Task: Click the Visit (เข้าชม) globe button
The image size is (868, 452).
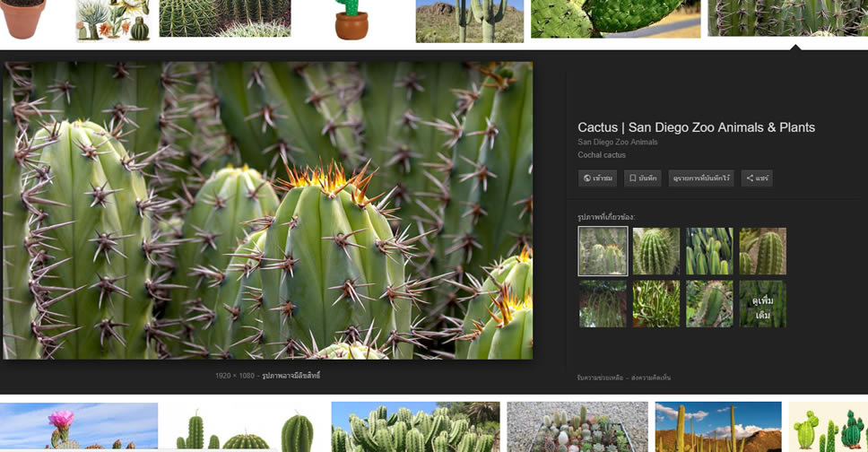Action: tap(597, 178)
